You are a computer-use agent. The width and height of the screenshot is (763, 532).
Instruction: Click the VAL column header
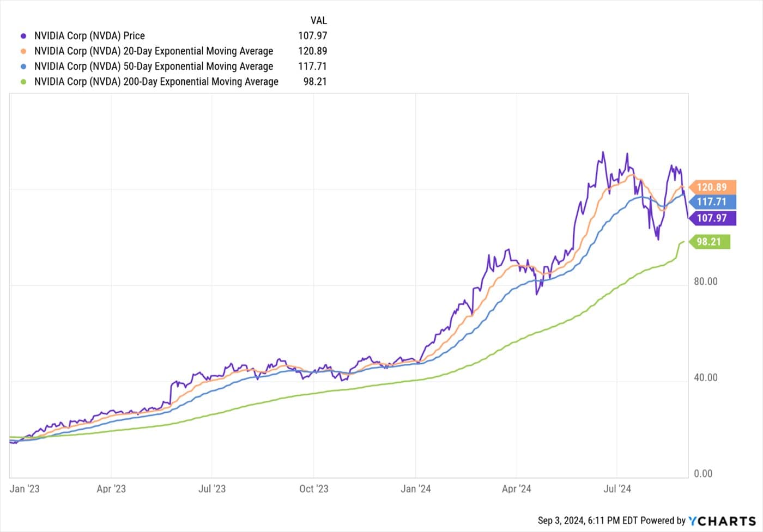pos(319,21)
